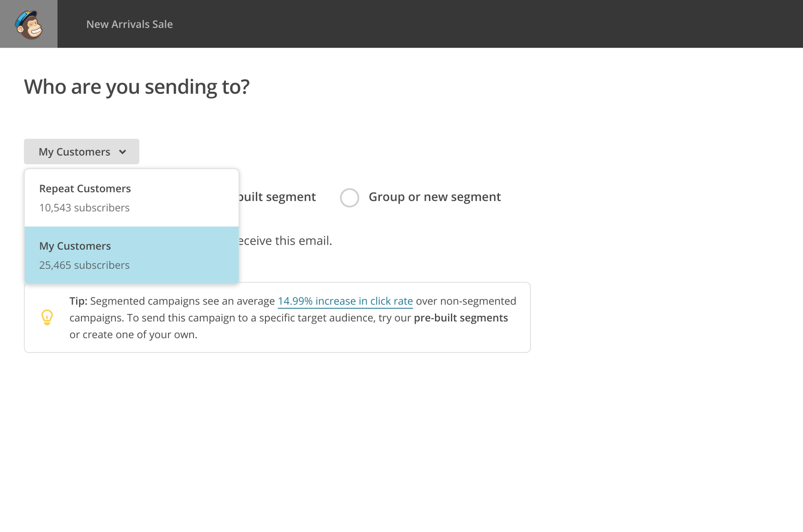This screenshot has height=532, width=803.
Task: Pick the highlighted My Customers list option
Action: 75,246
